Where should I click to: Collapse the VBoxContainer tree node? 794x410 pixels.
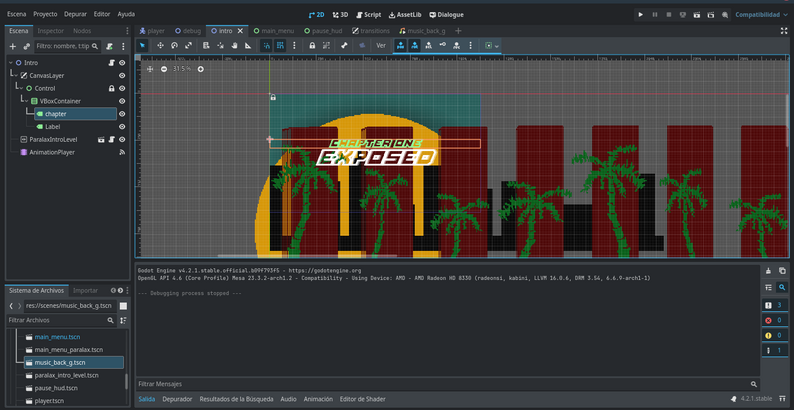pyautogui.click(x=24, y=101)
